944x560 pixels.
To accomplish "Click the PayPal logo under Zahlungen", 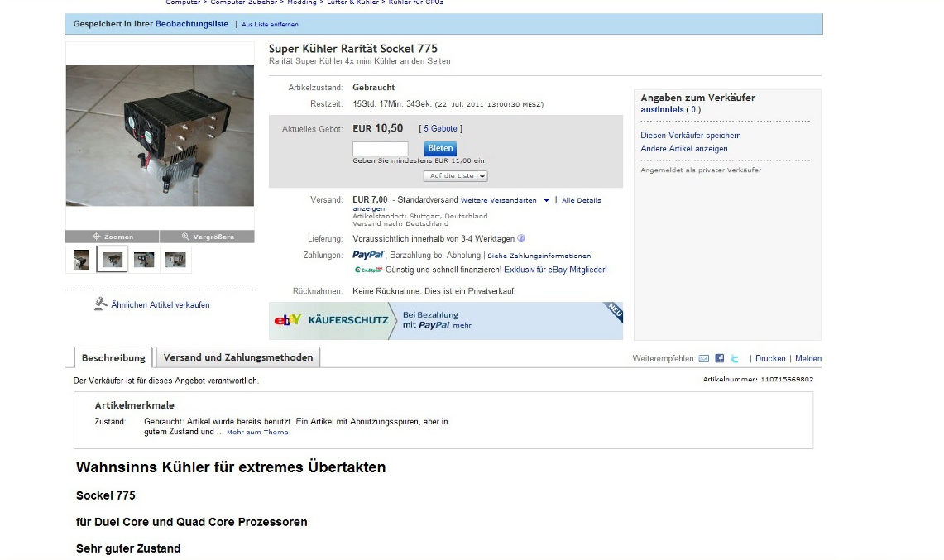I will (x=368, y=255).
